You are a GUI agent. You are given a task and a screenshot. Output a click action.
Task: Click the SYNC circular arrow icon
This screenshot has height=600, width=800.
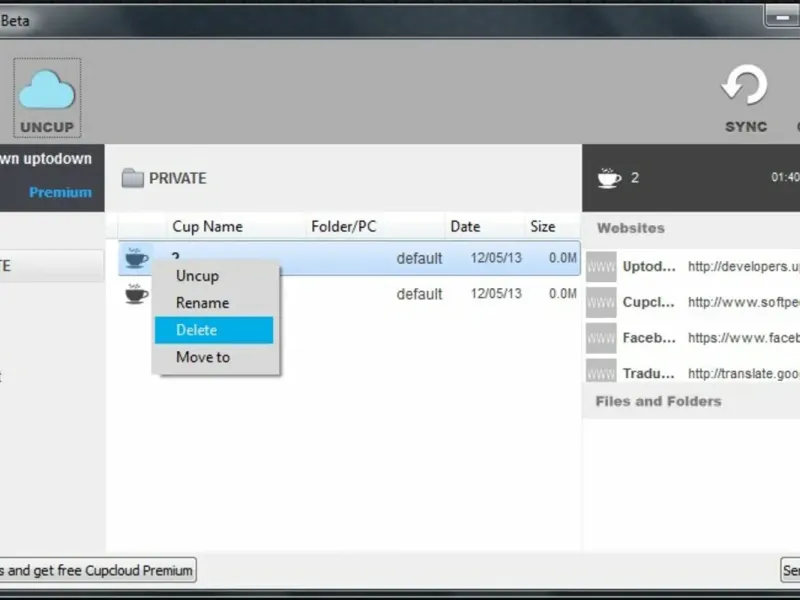coord(745,85)
